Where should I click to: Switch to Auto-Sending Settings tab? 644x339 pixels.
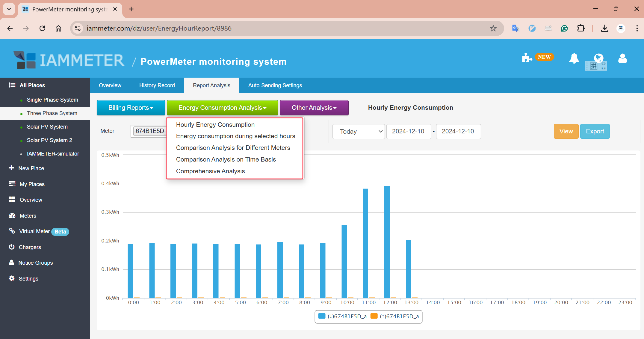[275, 85]
